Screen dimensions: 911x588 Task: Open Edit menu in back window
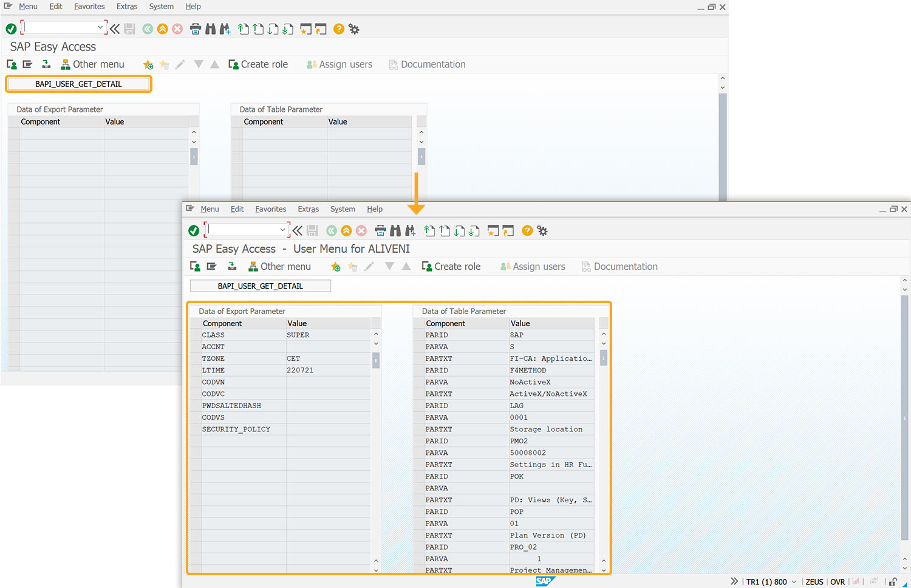click(x=56, y=7)
